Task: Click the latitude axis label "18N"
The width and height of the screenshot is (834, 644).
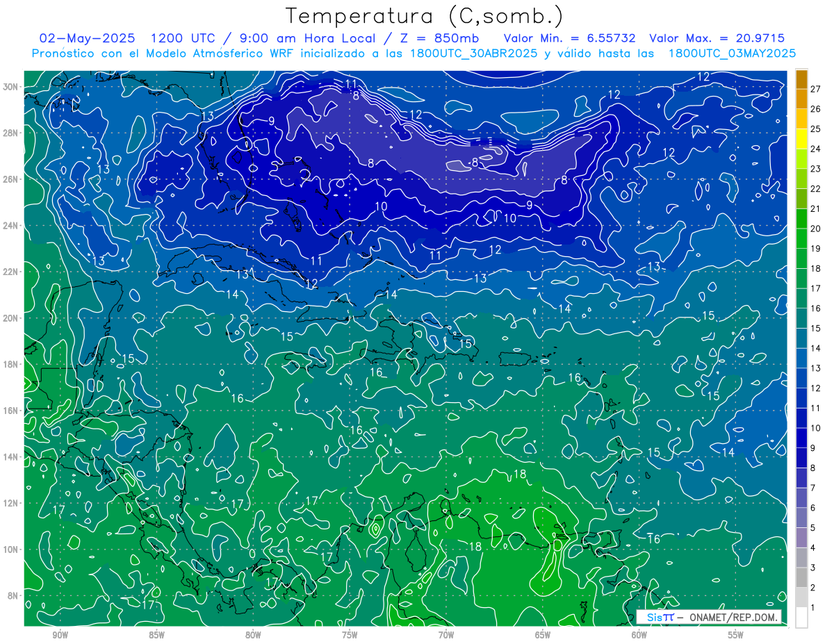Action: 12,364
